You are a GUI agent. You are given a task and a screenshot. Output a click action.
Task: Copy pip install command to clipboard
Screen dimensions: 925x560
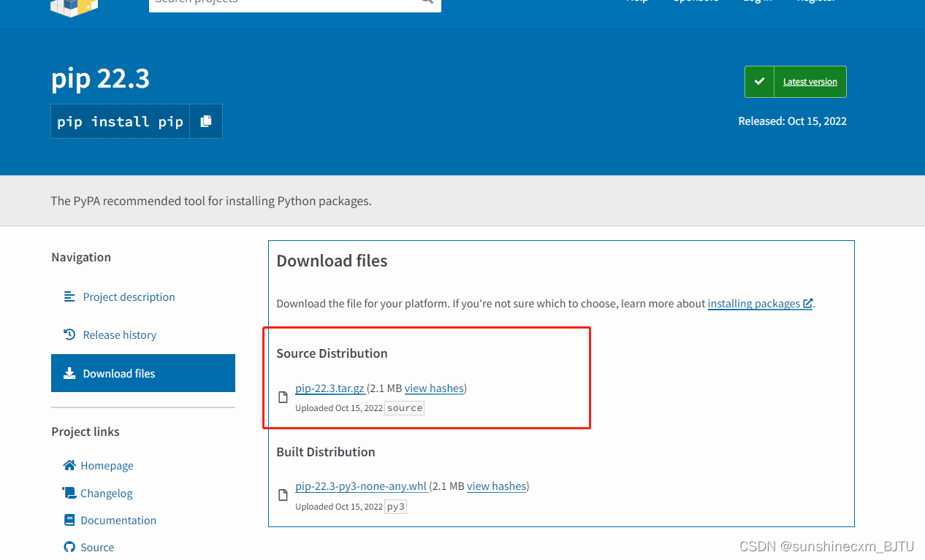[x=206, y=121]
